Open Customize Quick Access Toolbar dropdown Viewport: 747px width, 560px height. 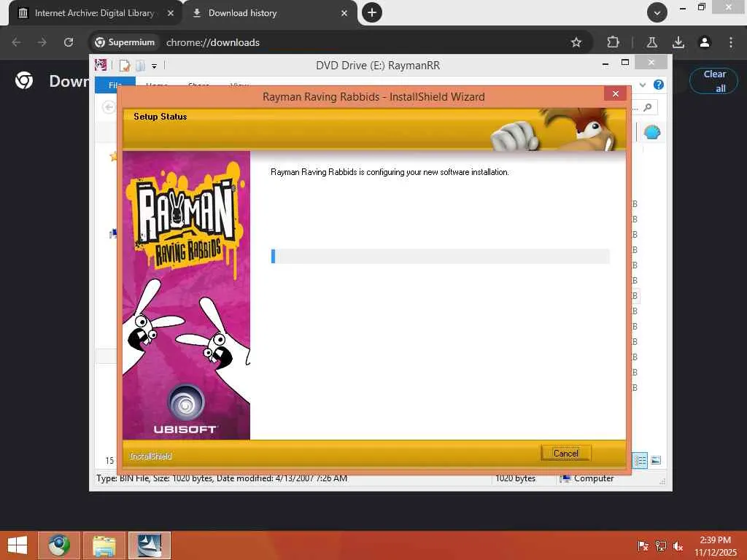(x=155, y=66)
